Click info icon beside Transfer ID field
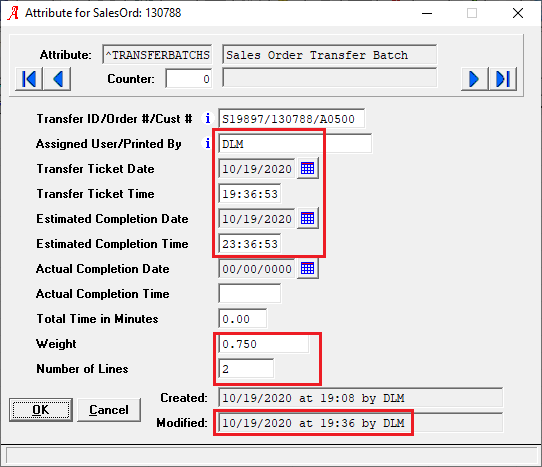The image size is (542, 467). tap(207, 119)
